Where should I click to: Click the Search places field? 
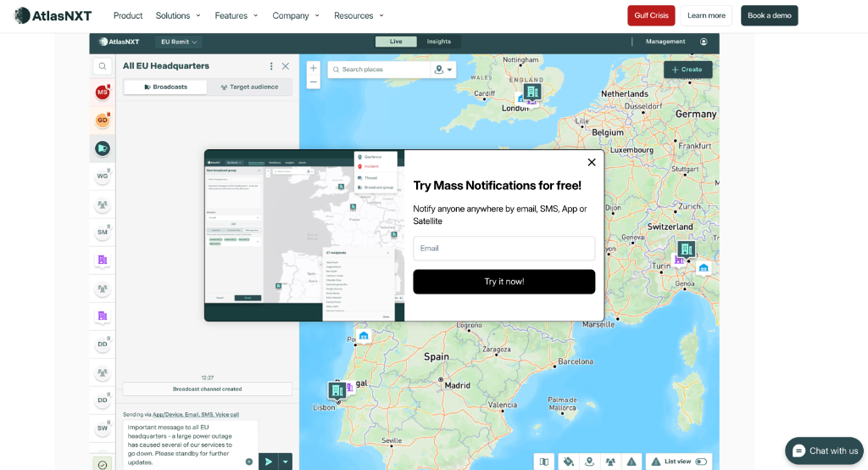(x=380, y=70)
